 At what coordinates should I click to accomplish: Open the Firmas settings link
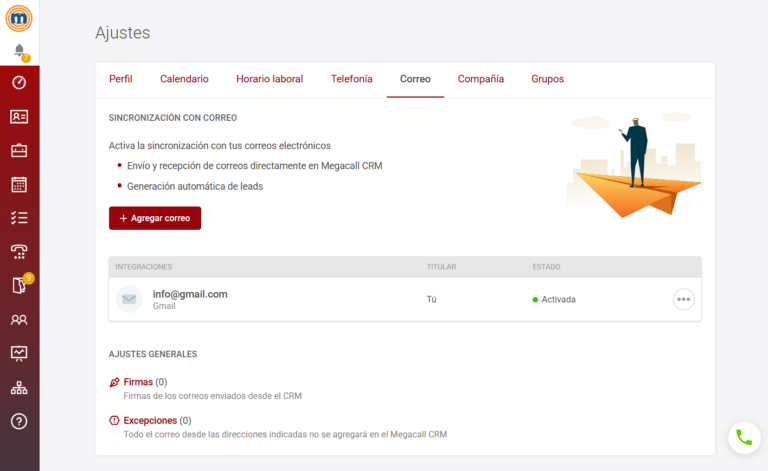pos(138,382)
